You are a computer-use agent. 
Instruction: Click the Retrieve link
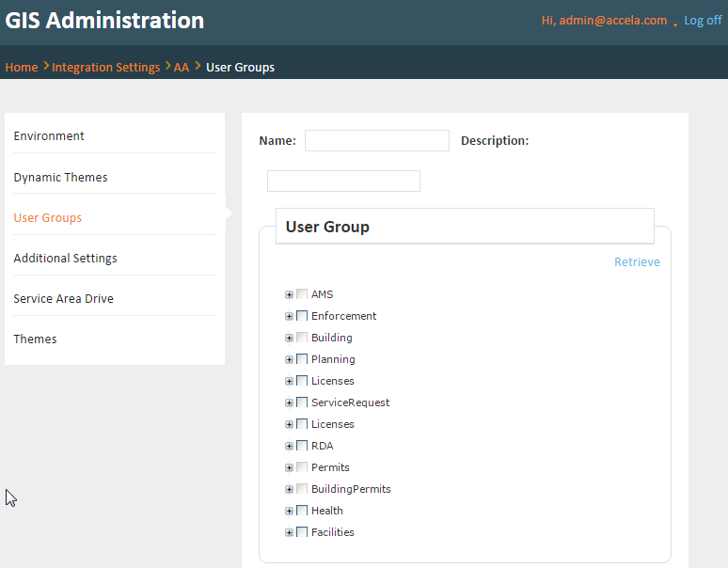click(637, 262)
